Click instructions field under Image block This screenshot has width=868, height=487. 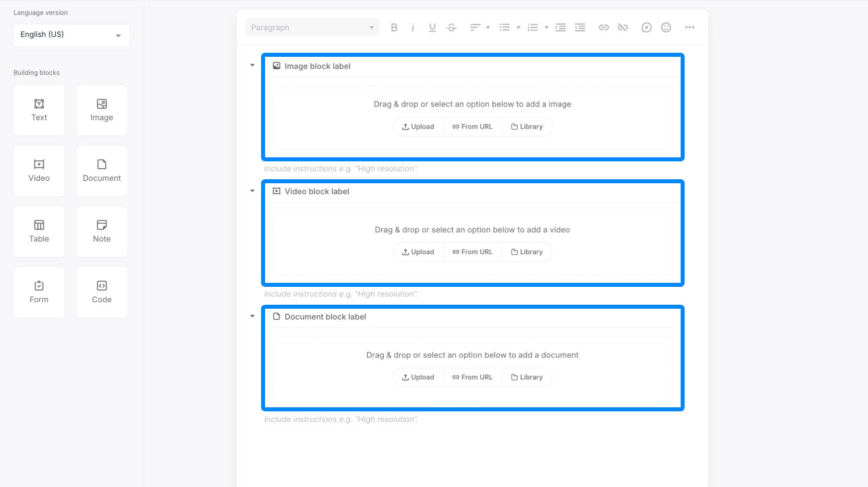(341, 169)
